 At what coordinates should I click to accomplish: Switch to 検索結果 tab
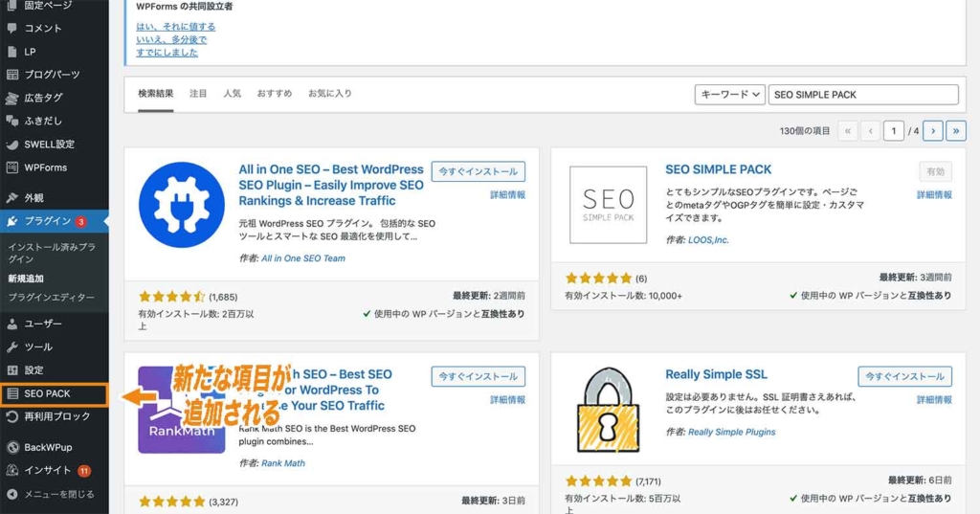156,93
